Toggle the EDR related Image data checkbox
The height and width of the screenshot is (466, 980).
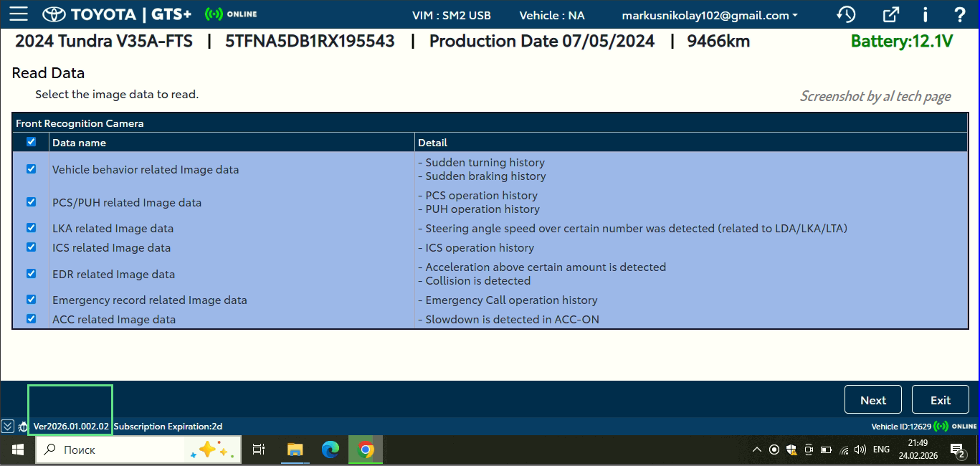[x=31, y=274]
